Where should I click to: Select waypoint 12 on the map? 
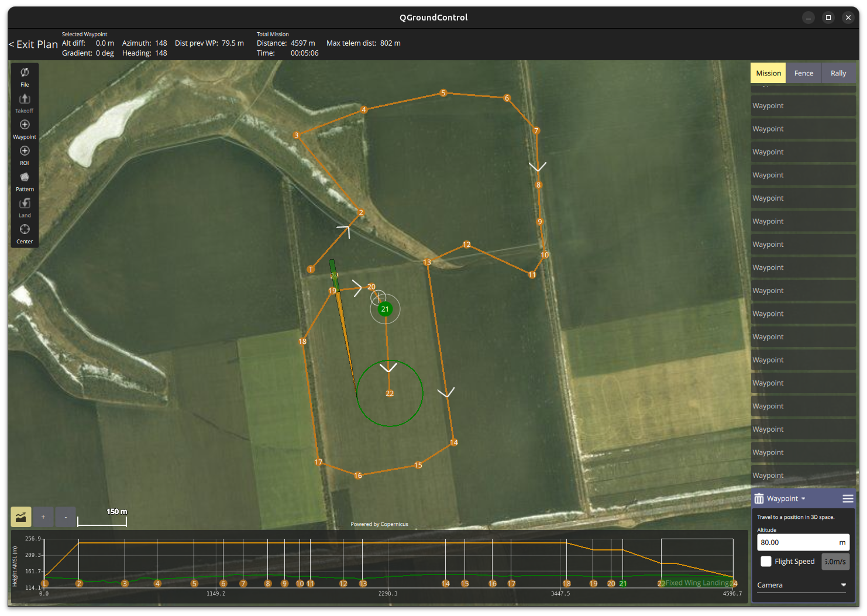(x=466, y=245)
